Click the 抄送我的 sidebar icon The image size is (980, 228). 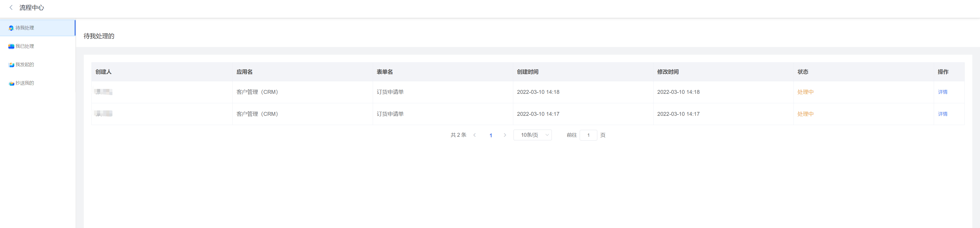(x=11, y=83)
